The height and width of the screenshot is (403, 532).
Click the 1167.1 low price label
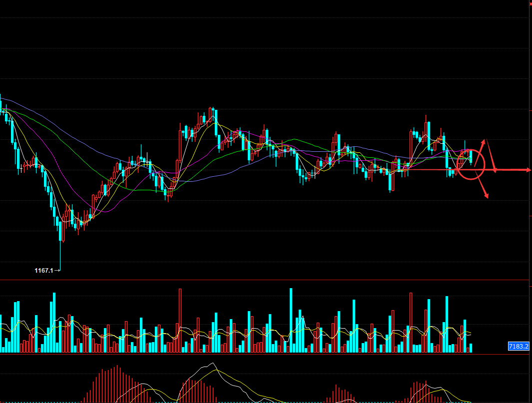pos(43,270)
